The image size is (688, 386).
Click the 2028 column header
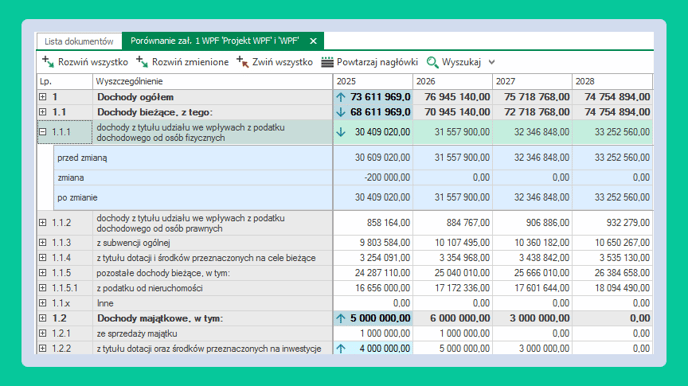click(x=612, y=82)
